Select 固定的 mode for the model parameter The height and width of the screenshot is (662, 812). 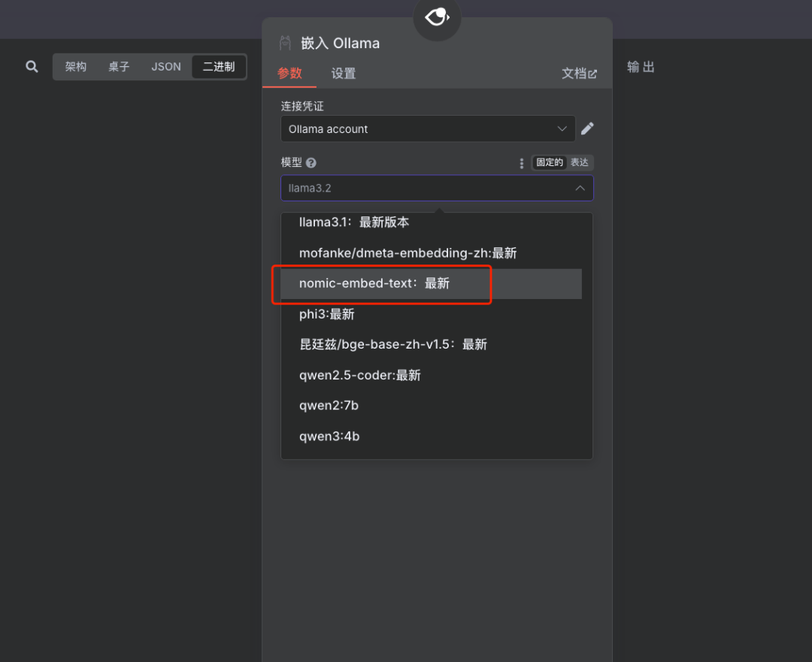(x=550, y=162)
